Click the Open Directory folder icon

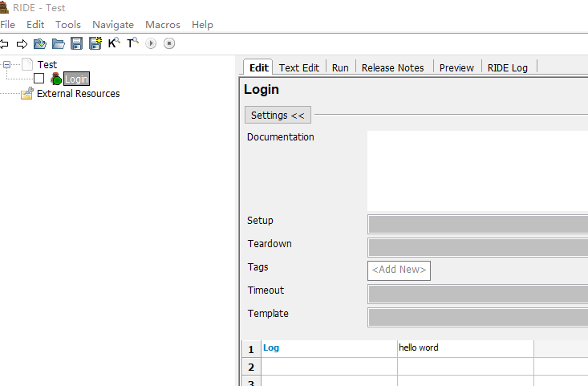click(59, 43)
